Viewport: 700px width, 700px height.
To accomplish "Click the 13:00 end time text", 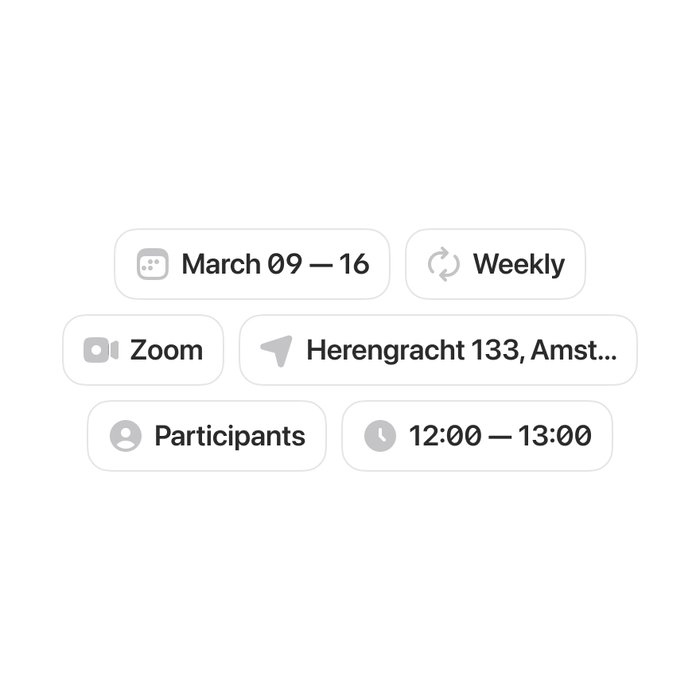I will tap(554, 436).
